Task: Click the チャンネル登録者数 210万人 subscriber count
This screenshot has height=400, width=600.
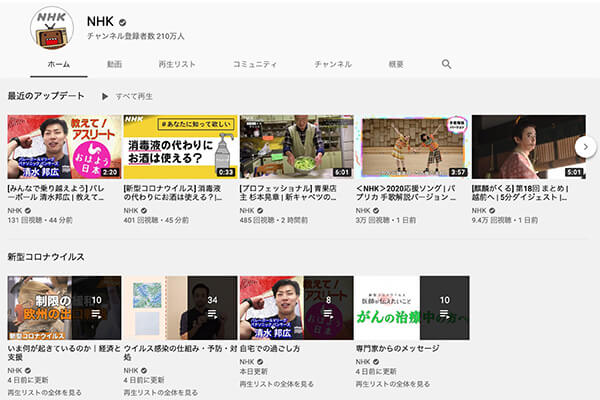Action: point(135,36)
